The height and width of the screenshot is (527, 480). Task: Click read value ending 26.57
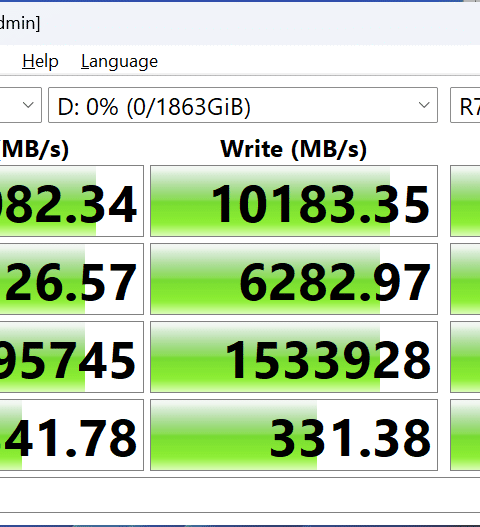(72, 279)
